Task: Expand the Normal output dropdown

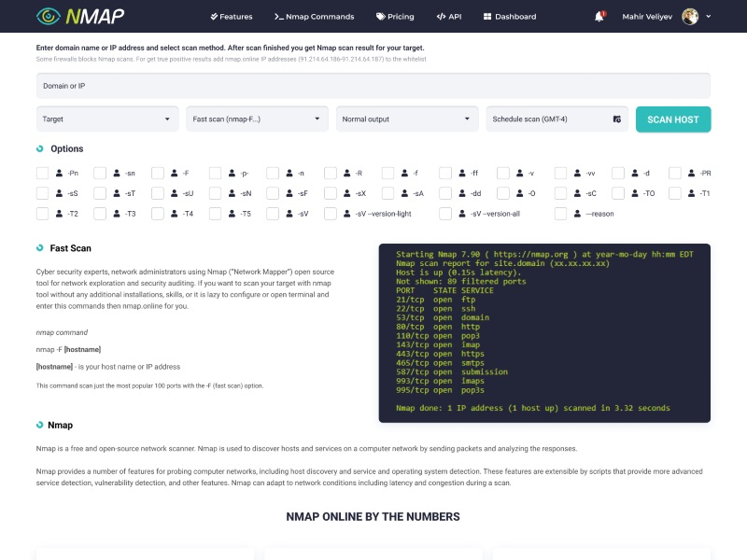Action: coord(406,119)
